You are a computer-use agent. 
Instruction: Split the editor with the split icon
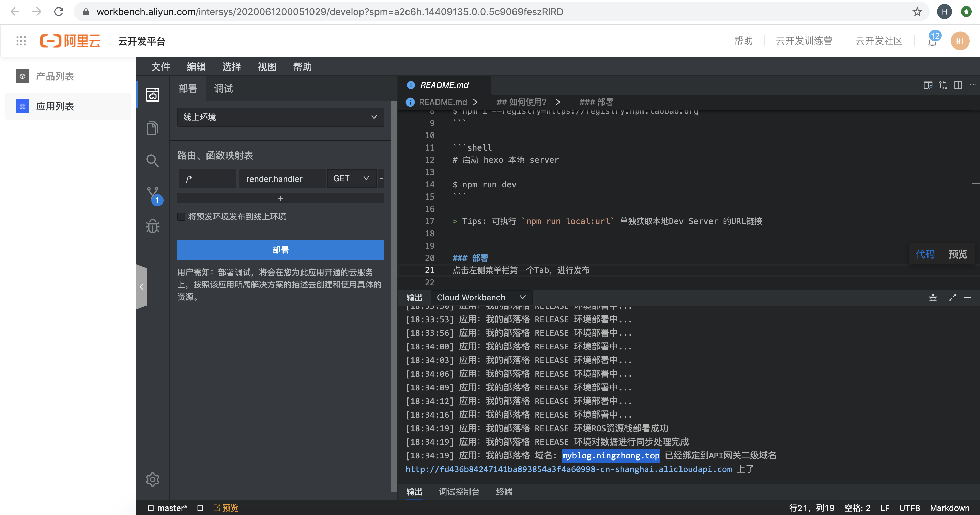[x=958, y=85]
